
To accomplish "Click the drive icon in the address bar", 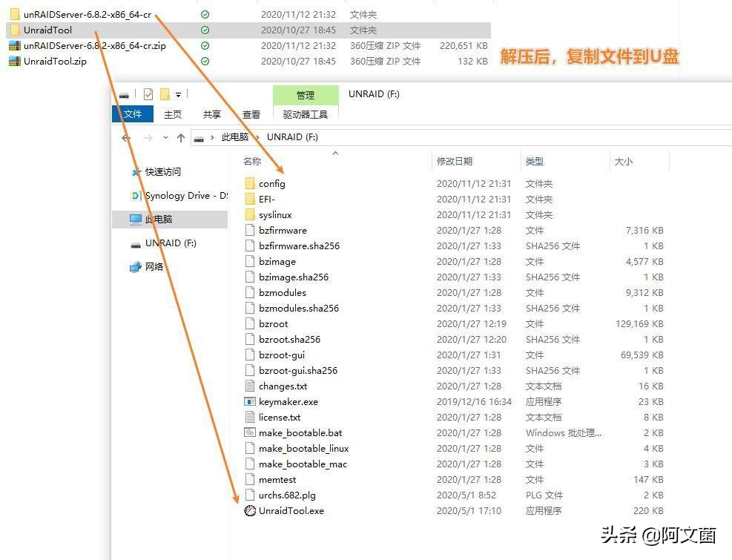I will [x=199, y=136].
